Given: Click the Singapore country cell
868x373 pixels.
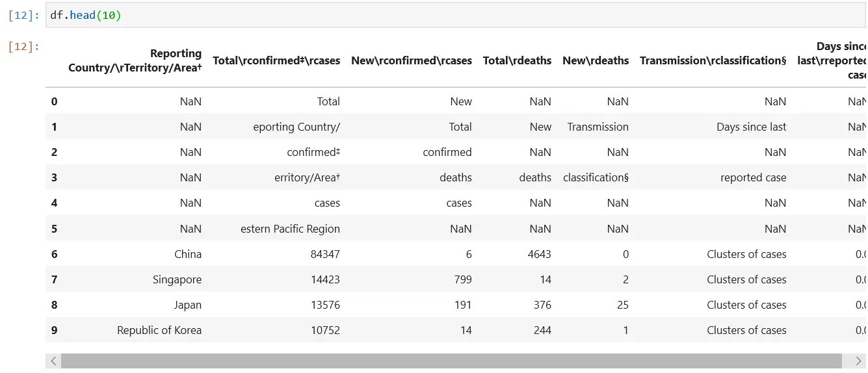Looking at the screenshot, I should (178, 279).
